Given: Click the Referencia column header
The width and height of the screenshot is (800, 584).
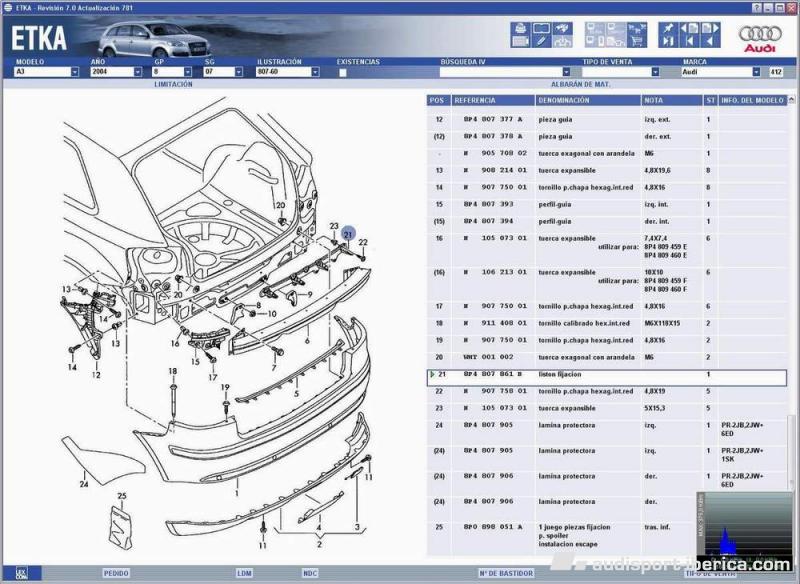Looking at the screenshot, I should [x=493, y=100].
